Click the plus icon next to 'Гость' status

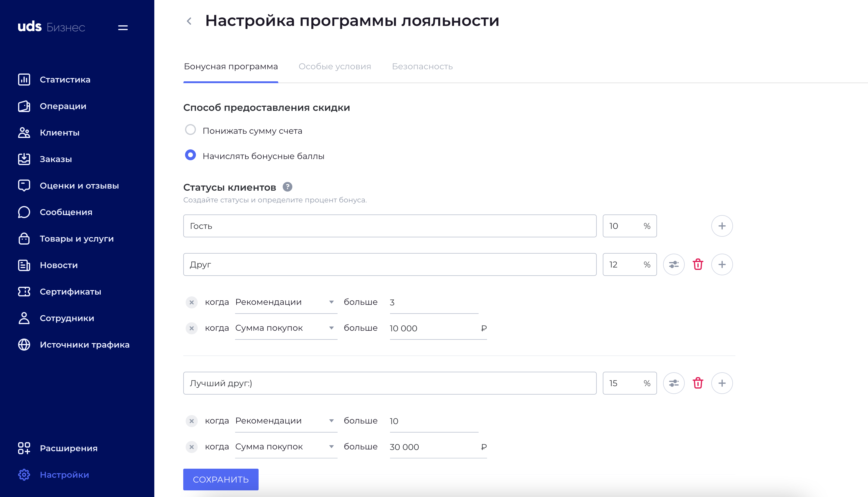click(722, 226)
